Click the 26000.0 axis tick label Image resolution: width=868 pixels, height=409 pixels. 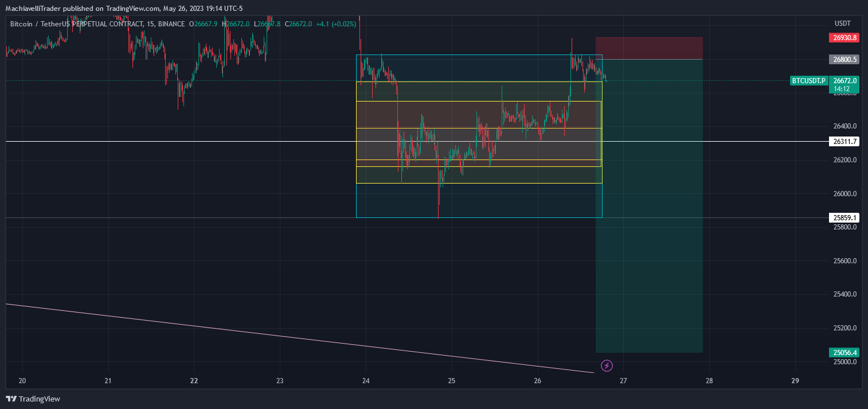(x=845, y=193)
